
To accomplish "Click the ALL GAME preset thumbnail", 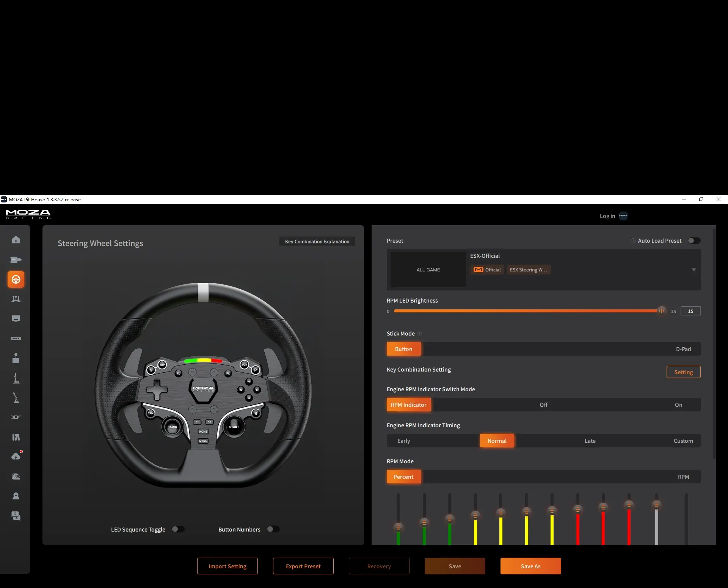I will tap(428, 270).
